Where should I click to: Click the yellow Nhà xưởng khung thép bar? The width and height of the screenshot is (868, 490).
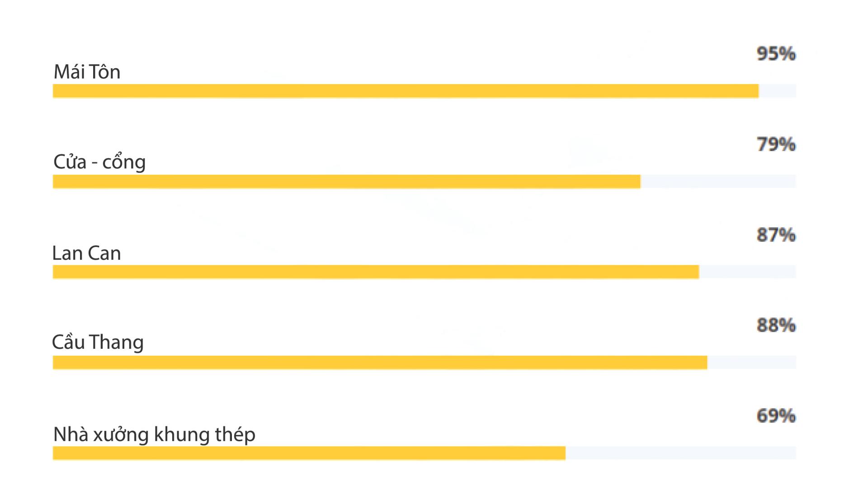309,453
